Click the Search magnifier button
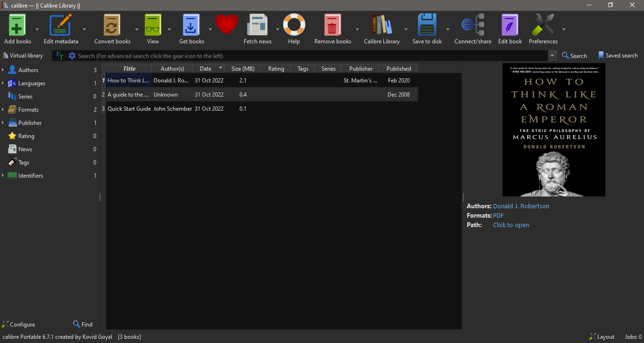Screen dimensions: 644x343 pyautogui.click(x=574, y=56)
